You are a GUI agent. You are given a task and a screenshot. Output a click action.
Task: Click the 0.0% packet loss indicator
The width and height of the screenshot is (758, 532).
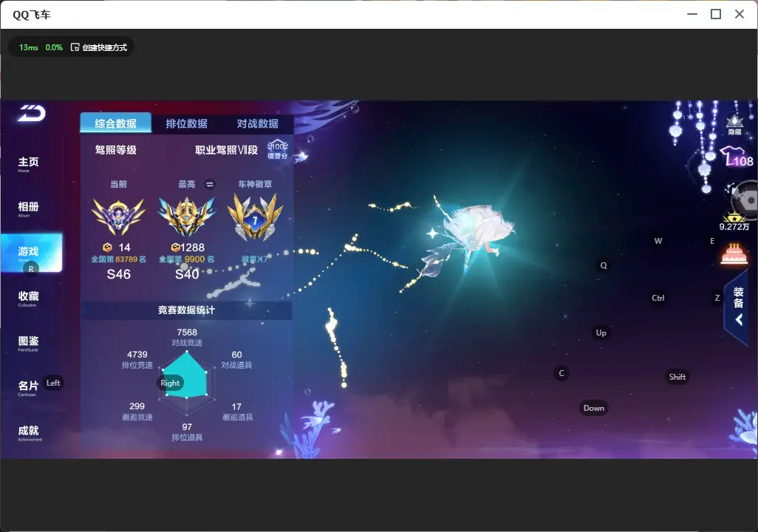pos(54,47)
